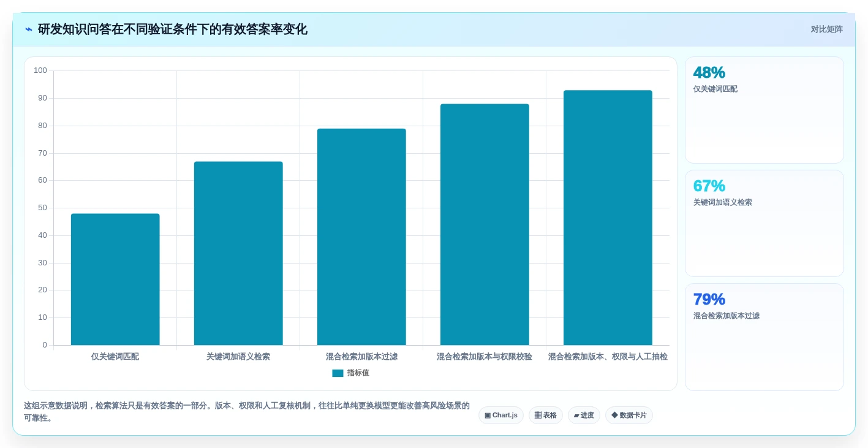Click the 对比矩阵 label in header
This screenshot has height=448, width=868.
click(826, 29)
